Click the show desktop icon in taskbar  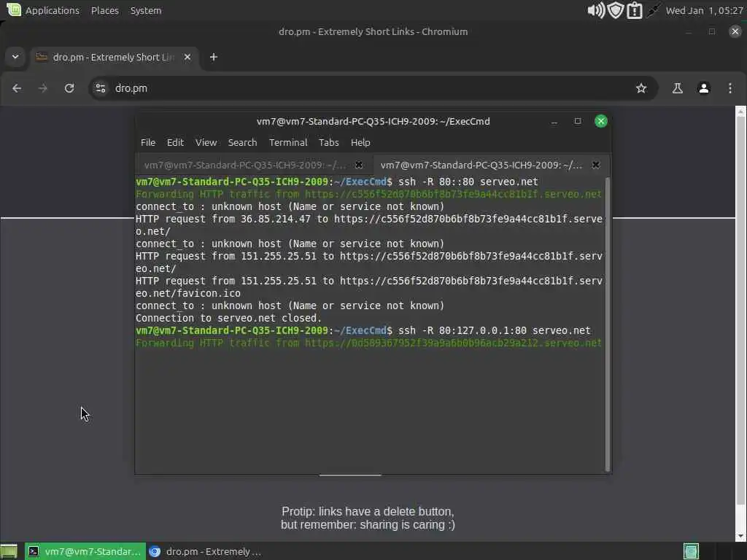coord(9,551)
